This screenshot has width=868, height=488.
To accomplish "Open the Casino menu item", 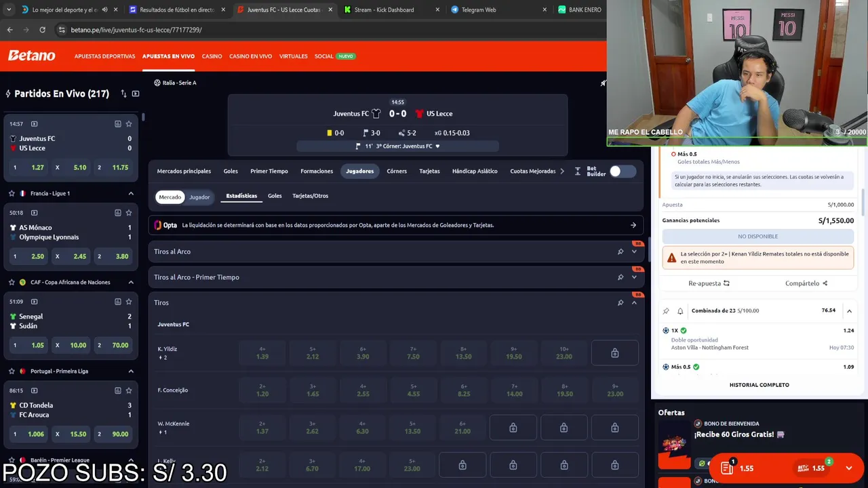I will point(212,56).
